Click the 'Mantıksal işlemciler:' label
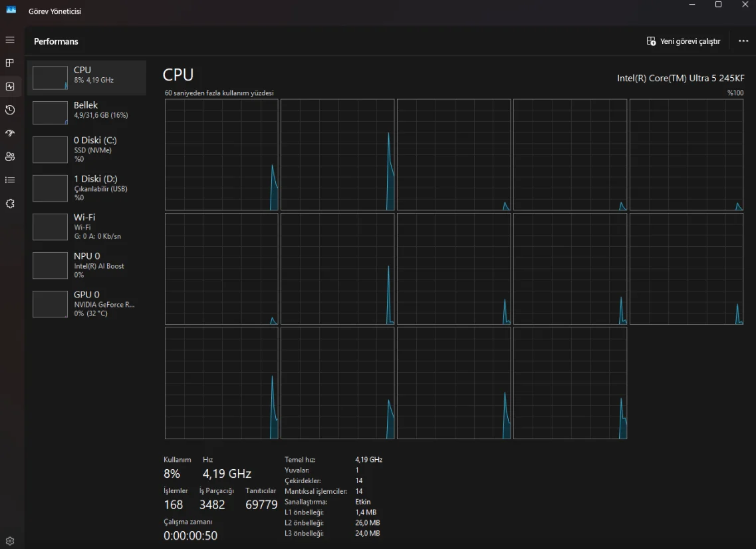 [x=316, y=492]
